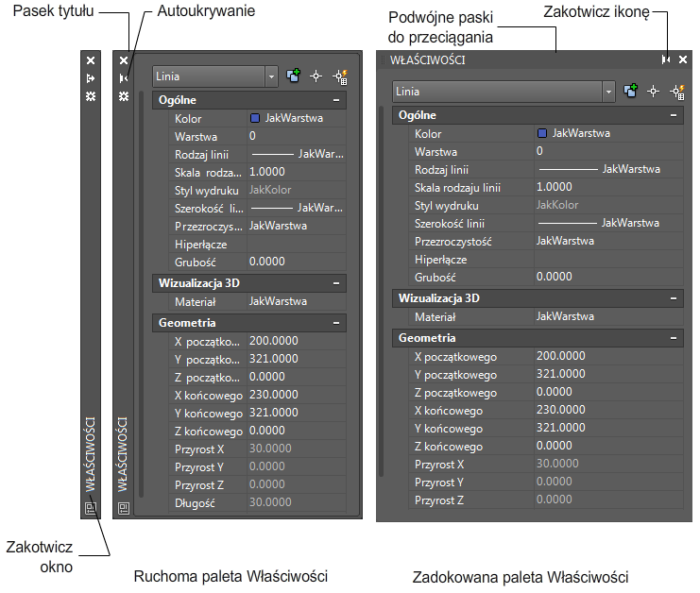
Task: Click Przezroczystość value in docked palette
Action: [608, 241]
